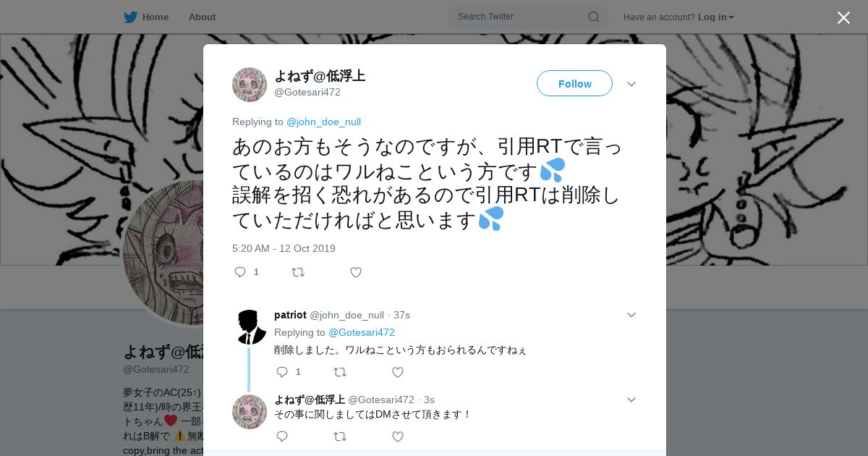Open the About menu item

click(202, 17)
